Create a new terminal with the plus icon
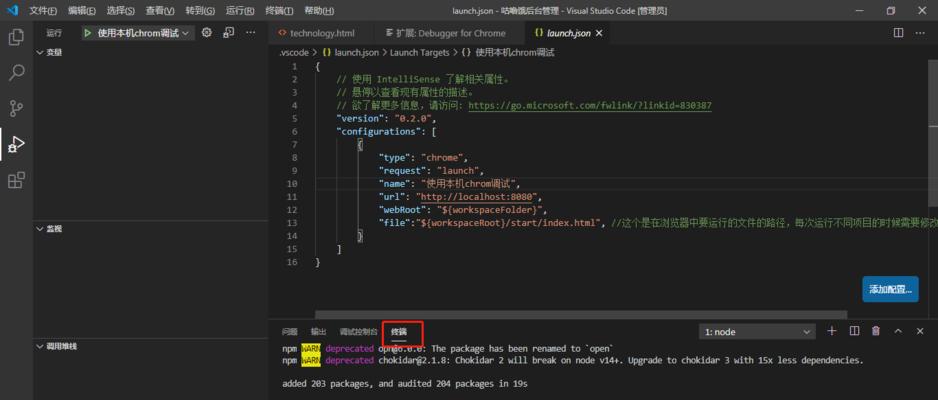The height and width of the screenshot is (400, 938). [x=832, y=331]
